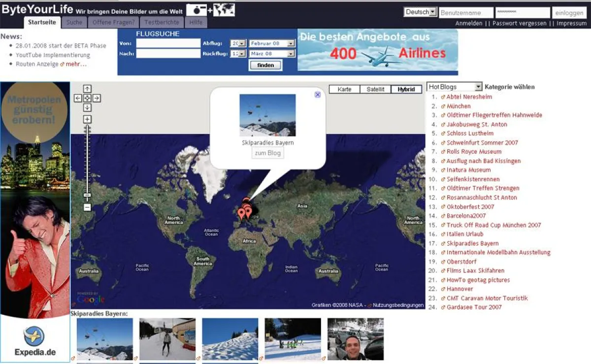Close the Skiparadies Bayern info bubble
Viewport: 591px width, 364px height.
click(318, 95)
